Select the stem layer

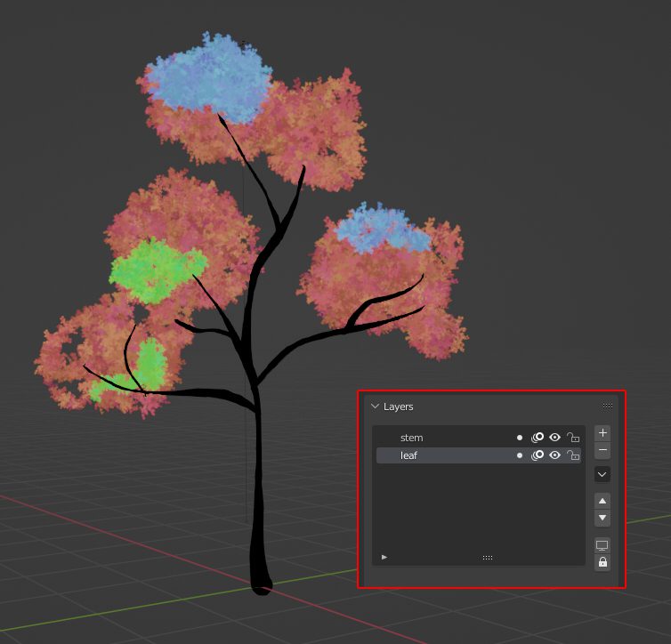tap(445, 438)
